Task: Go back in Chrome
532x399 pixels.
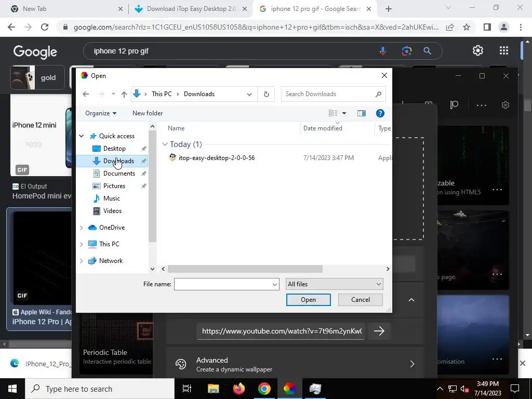Action: (x=11, y=27)
